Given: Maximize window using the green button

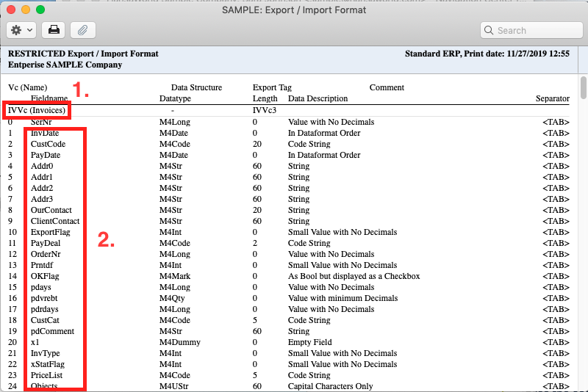Looking at the screenshot, I should pyautogui.click(x=40, y=10).
